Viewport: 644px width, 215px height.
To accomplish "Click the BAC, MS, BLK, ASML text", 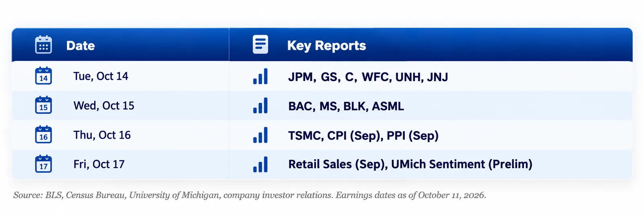I will 346,106.
